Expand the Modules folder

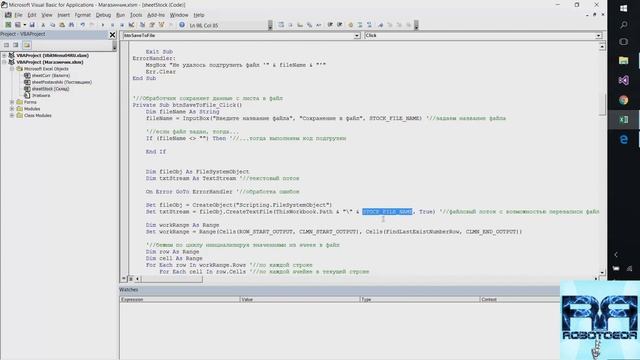tap(12, 109)
